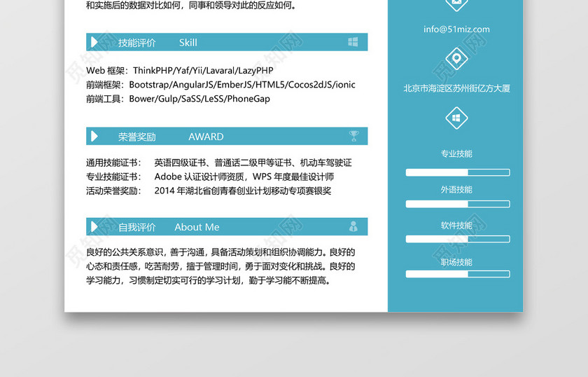Click the triangle arrow beside 荣誉奖励
The width and height of the screenshot is (588, 377).
[x=94, y=136]
